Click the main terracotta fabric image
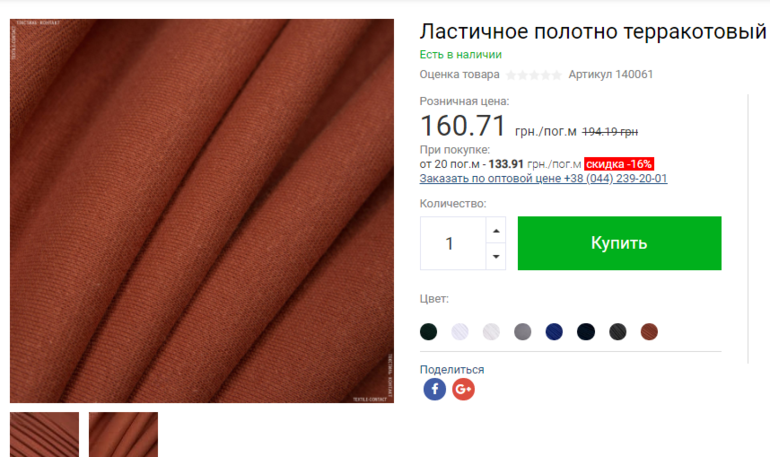Image resolution: width=770 pixels, height=457 pixels. [202, 211]
